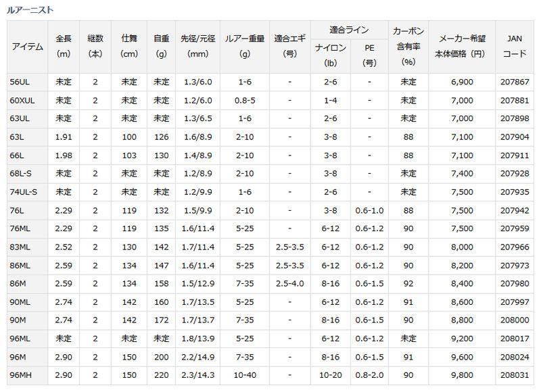Click the price 9,800 cell

coord(462,375)
